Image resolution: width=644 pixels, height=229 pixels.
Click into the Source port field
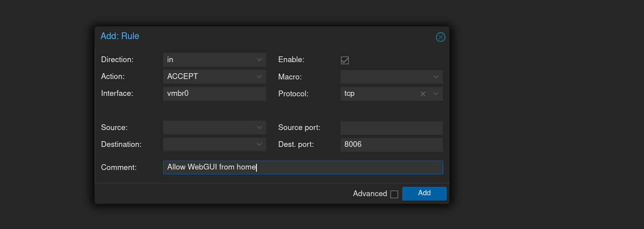coord(392,128)
